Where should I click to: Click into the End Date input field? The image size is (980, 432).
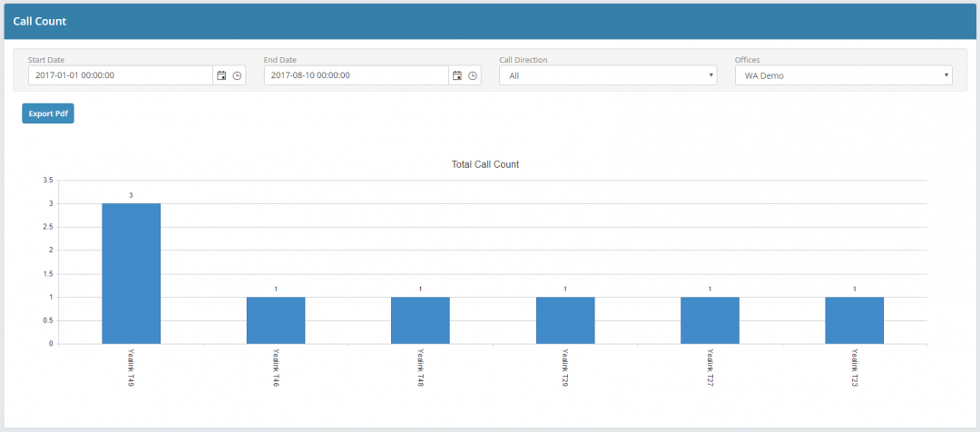click(x=356, y=75)
